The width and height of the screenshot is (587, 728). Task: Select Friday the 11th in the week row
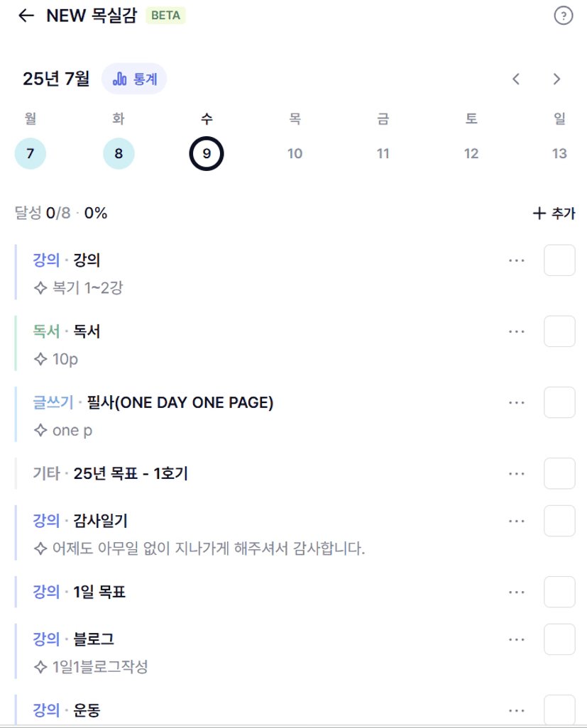[x=383, y=153]
